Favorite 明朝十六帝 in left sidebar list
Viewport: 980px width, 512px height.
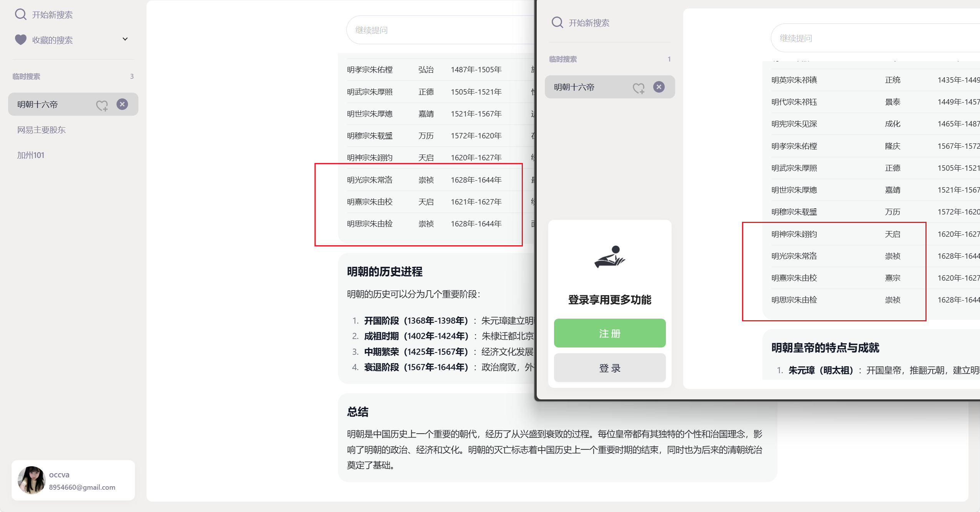(x=102, y=105)
